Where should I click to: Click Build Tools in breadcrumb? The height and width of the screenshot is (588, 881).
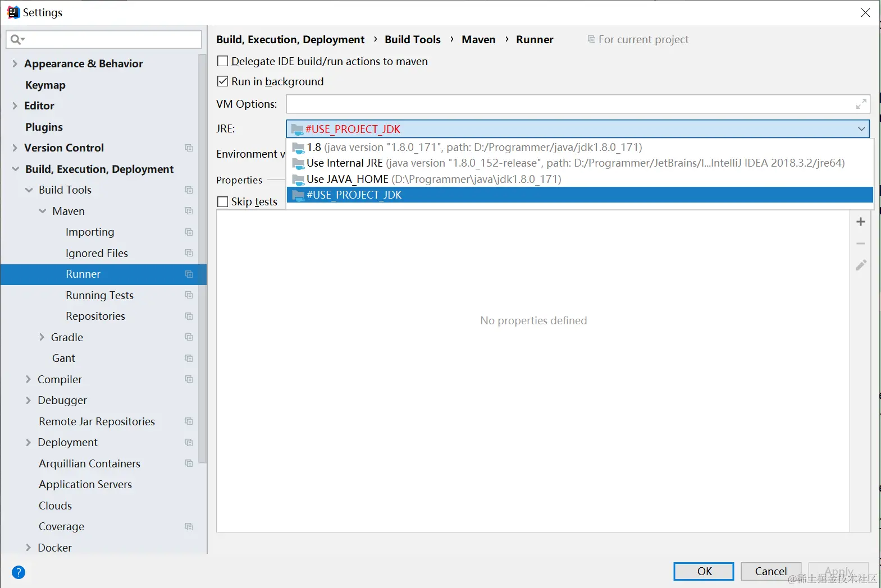(413, 39)
